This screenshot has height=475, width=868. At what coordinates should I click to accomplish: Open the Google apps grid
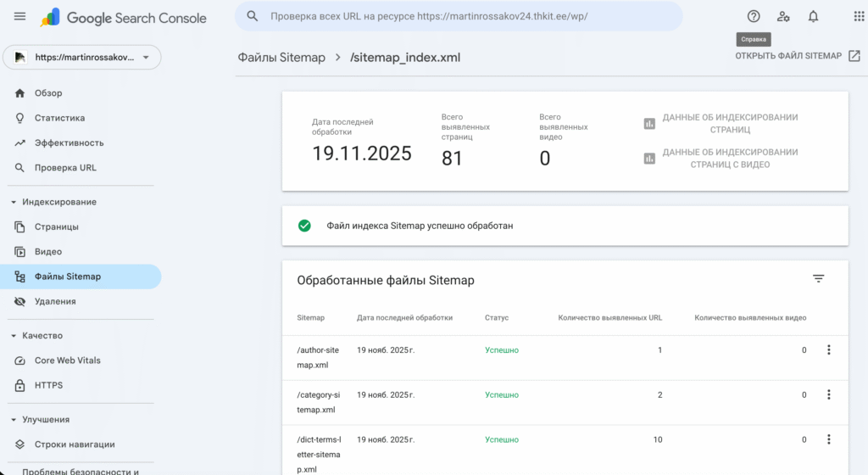[860, 16]
